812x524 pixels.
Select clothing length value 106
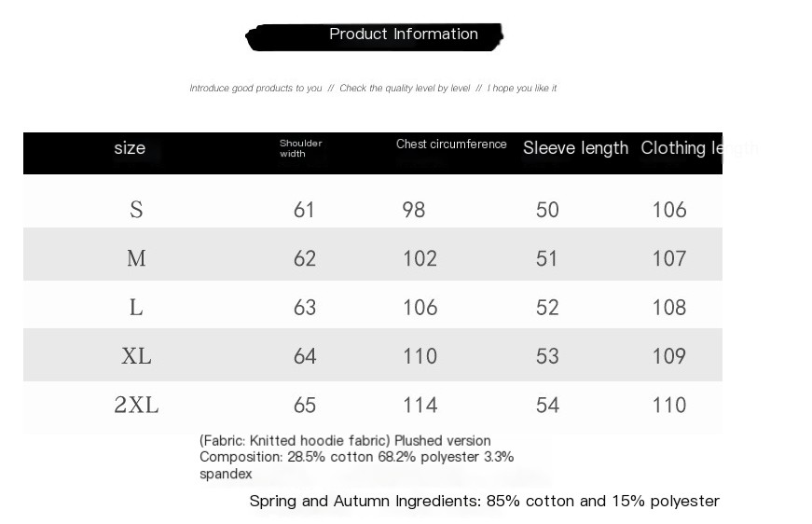[x=669, y=210]
